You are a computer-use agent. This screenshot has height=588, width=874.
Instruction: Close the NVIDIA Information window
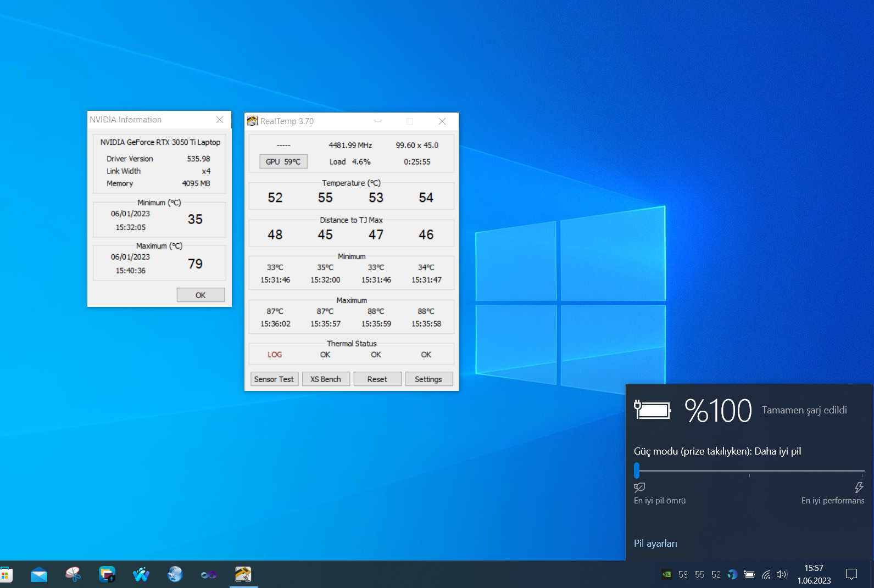[x=220, y=120]
